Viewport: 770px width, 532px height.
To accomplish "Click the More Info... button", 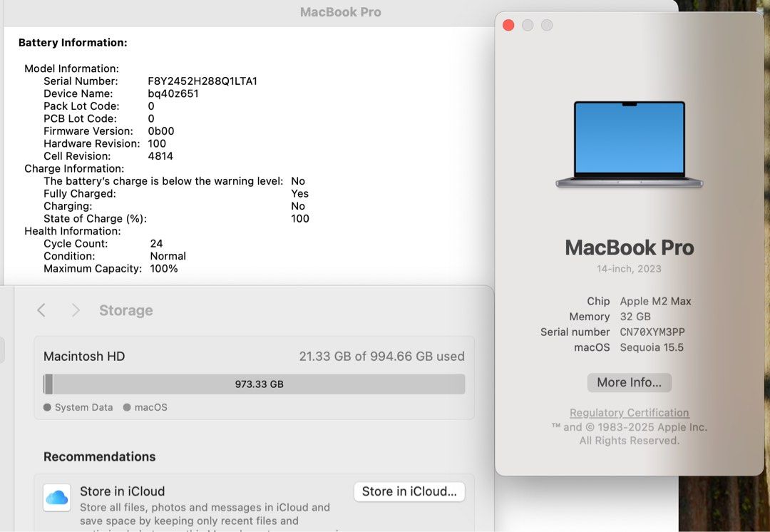I will tap(629, 382).
